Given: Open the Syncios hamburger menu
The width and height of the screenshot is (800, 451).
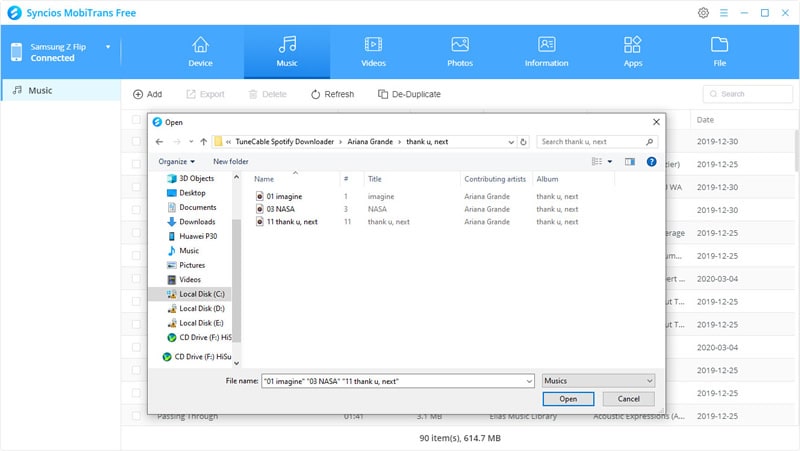Looking at the screenshot, I should tap(723, 13).
